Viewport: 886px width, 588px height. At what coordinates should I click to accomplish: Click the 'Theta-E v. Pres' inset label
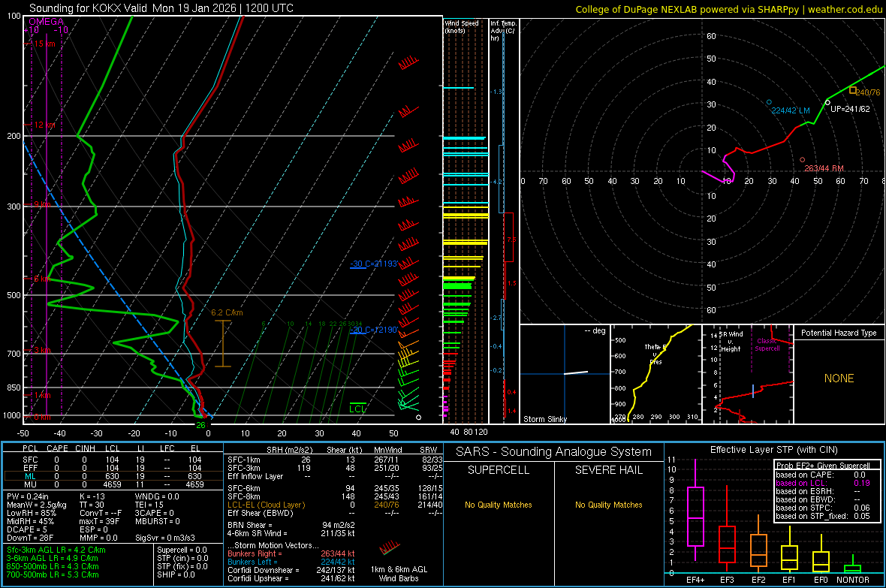[x=655, y=354]
